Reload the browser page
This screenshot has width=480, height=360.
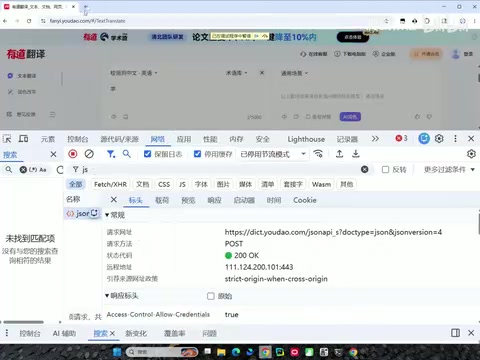tap(29, 21)
